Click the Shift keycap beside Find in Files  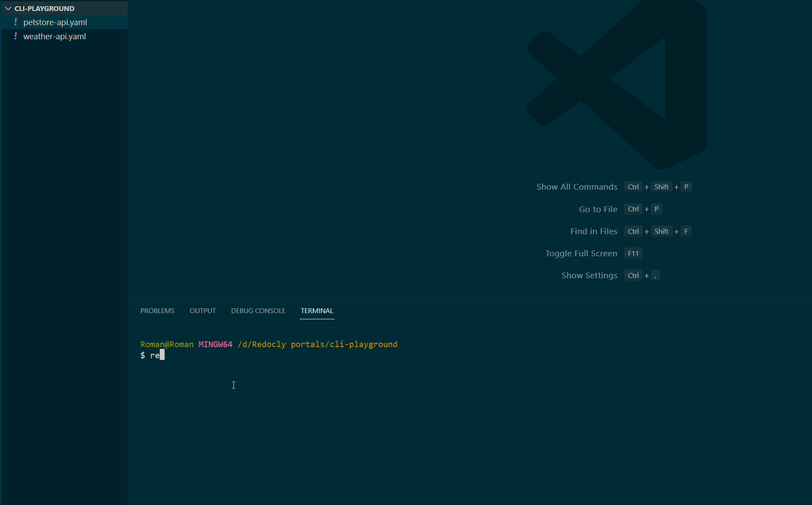click(662, 231)
